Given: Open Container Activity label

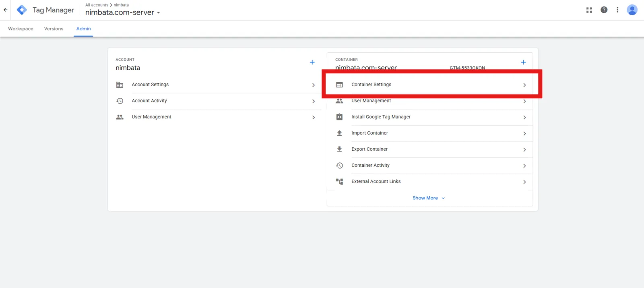Looking at the screenshot, I should [370, 165].
